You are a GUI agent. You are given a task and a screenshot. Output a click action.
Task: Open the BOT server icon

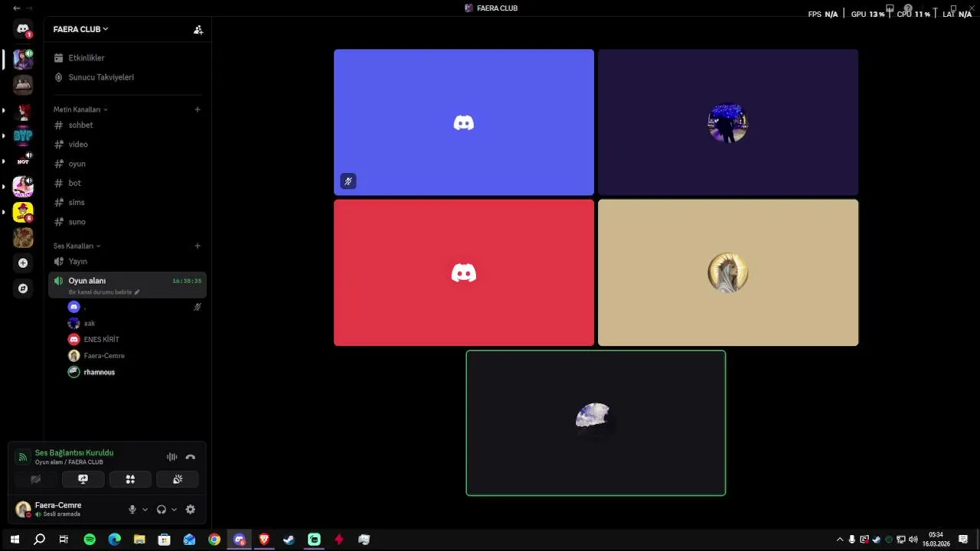[x=23, y=160]
